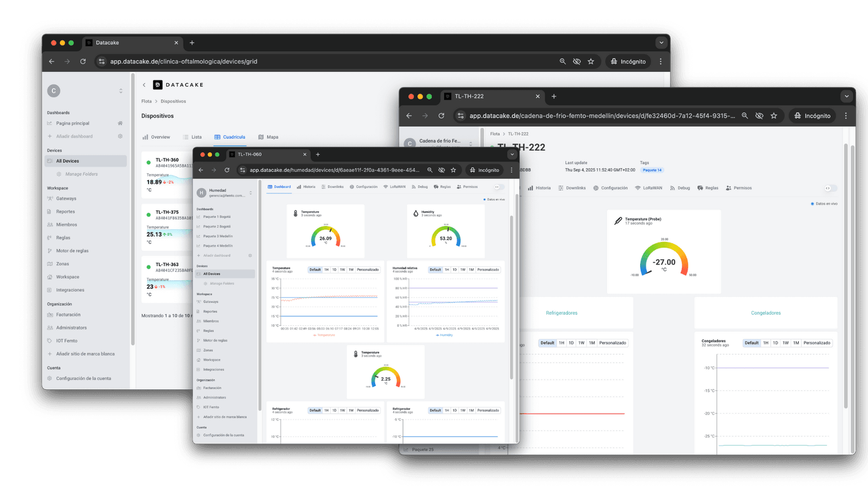The height and width of the screenshot is (488, 868).
Task: Open a new tab in the Datacake window
Action: pyautogui.click(x=192, y=43)
